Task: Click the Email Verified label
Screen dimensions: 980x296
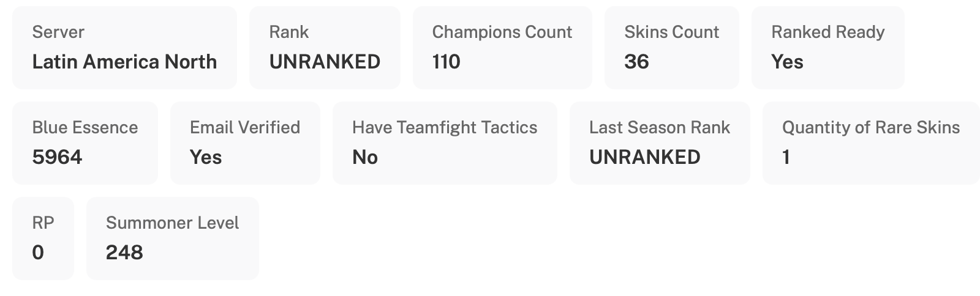Action: [245, 127]
